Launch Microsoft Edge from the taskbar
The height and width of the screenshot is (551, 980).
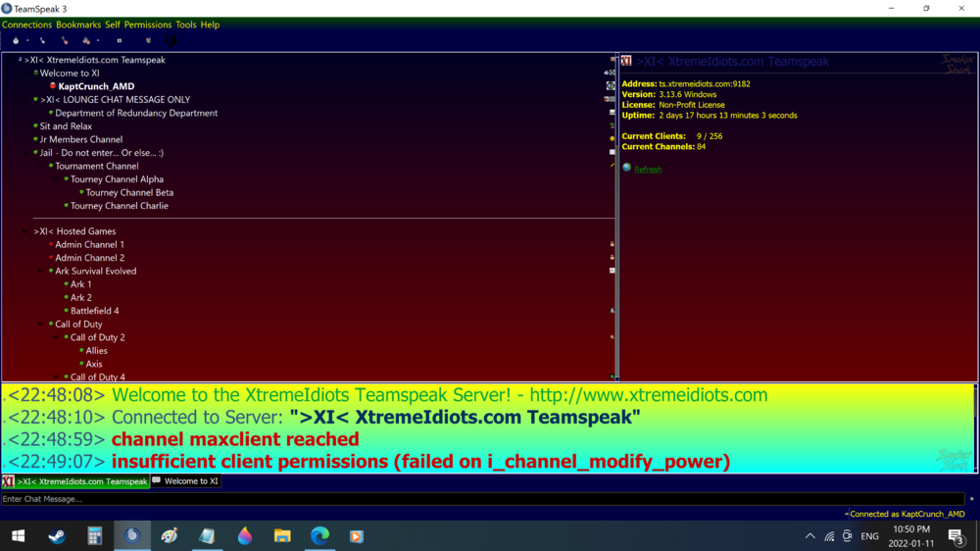[x=319, y=536]
